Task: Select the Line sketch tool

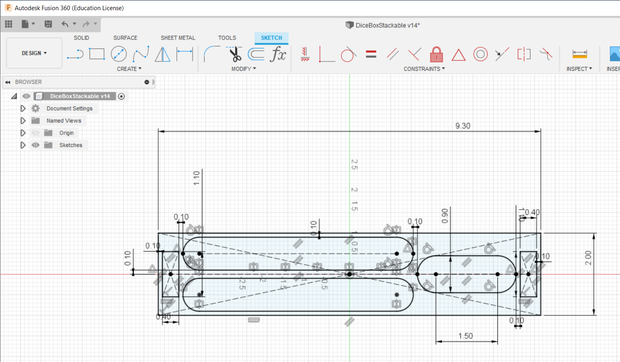Action: tap(75, 54)
